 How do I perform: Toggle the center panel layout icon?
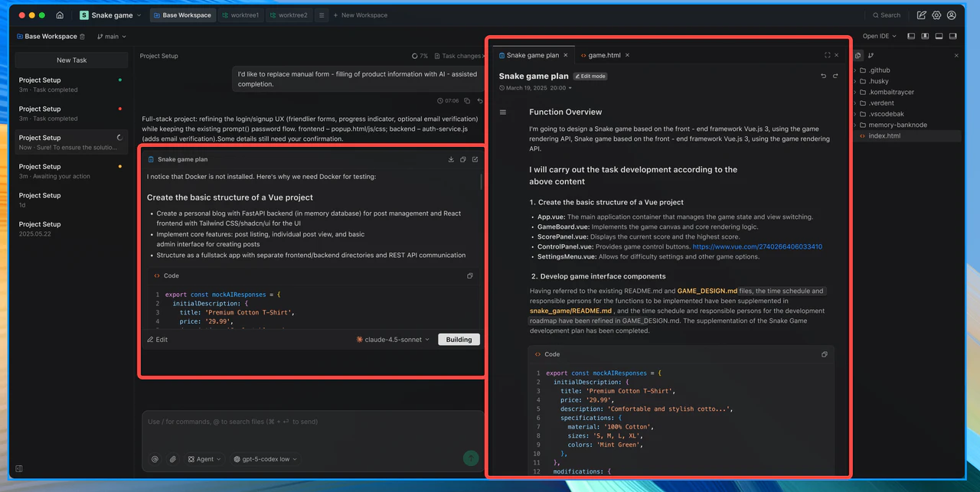click(925, 36)
